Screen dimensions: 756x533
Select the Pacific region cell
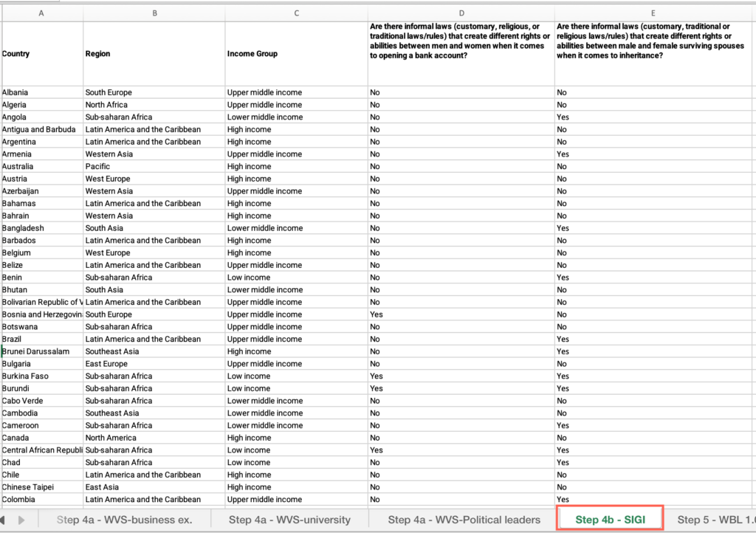point(154,167)
